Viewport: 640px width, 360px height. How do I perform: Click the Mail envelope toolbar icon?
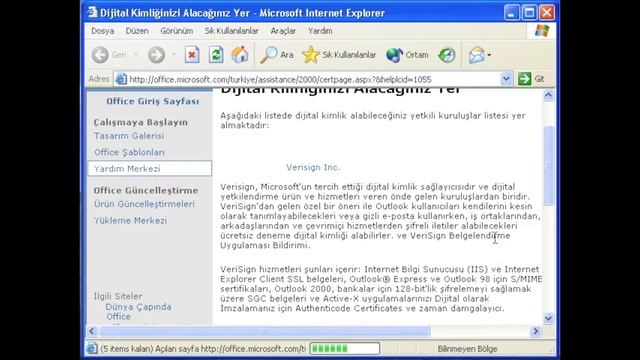[x=476, y=55]
